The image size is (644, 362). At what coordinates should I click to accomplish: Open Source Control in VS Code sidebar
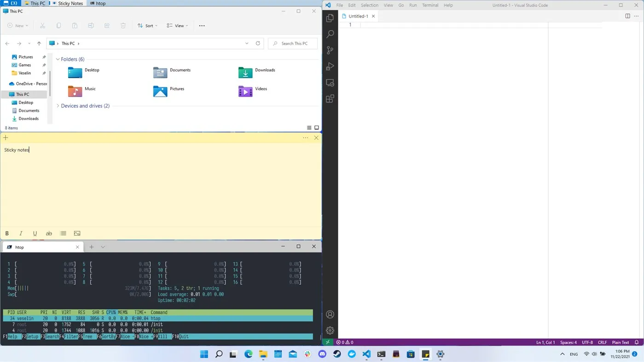[330, 50]
